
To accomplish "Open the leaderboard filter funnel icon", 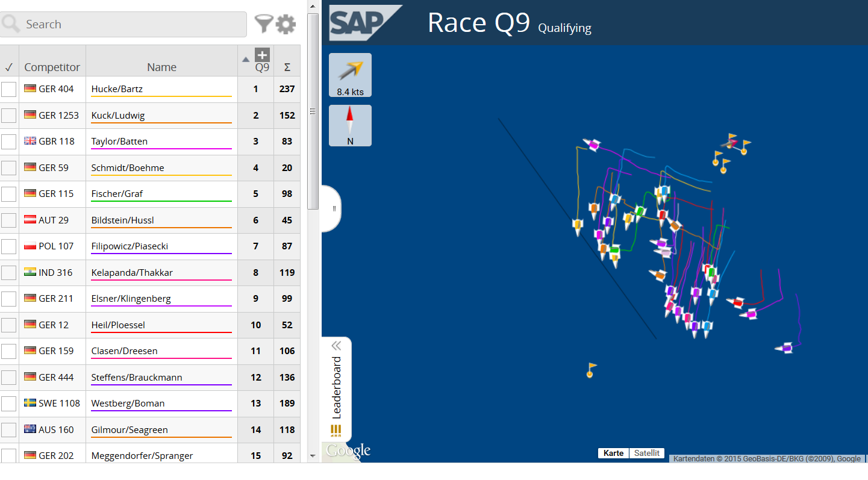I will (x=263, y=24).
